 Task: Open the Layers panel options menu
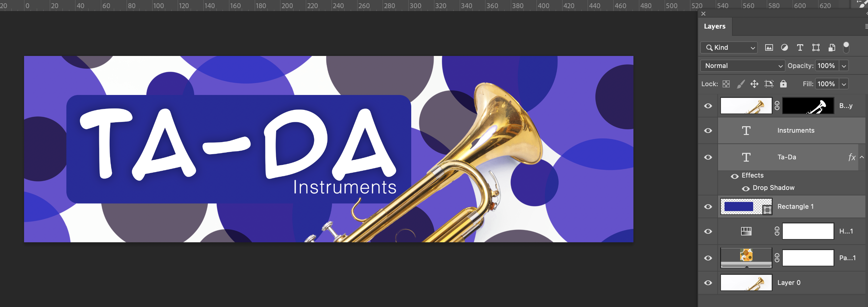click(x=866, y=26)
